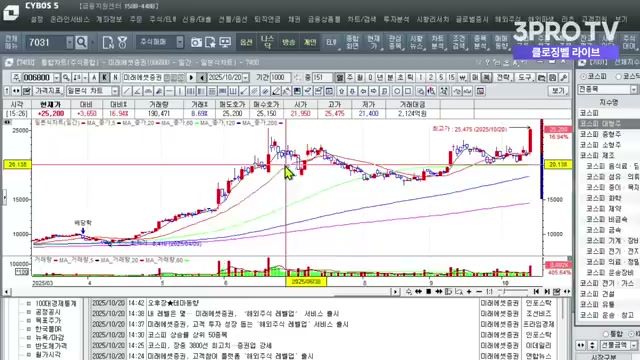The height and width of the screenshot is (360, 640).
Task: Open the 선물금액 dropdown at bottom right
Action: (634, 345)
